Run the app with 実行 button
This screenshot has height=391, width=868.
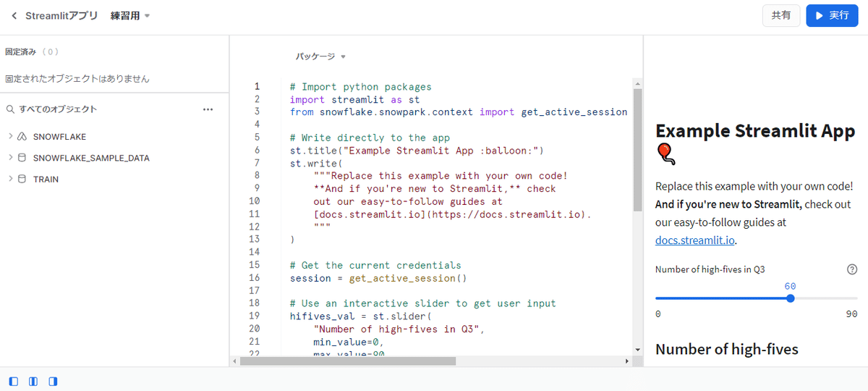pos(832,15)
